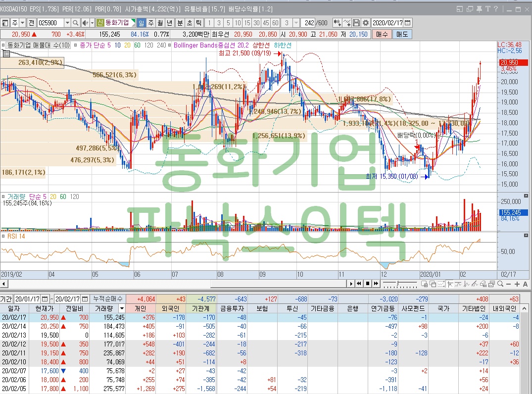Open the 주 type dropdown arrow

[22, 23]
